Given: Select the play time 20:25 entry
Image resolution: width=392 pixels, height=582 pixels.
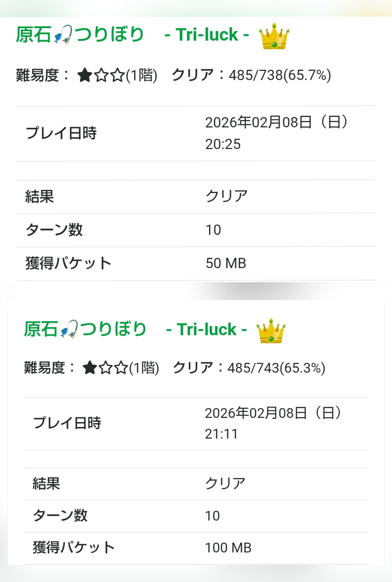Looking at the screenshot, I should point(223,144).
